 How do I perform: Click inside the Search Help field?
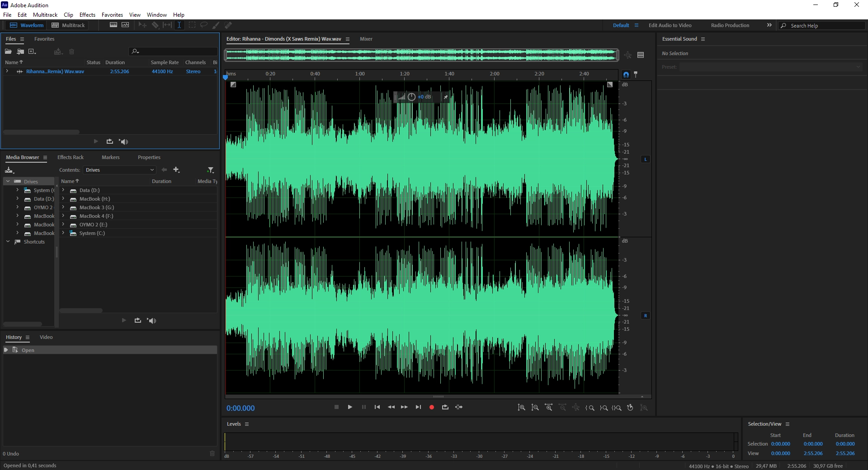[x=823, y=25]
